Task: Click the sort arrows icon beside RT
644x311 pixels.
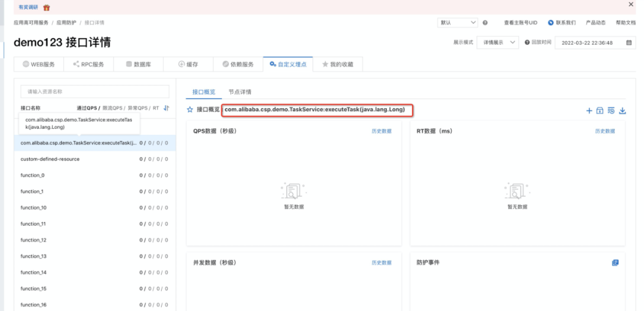Action: click(x=166, y=108)
